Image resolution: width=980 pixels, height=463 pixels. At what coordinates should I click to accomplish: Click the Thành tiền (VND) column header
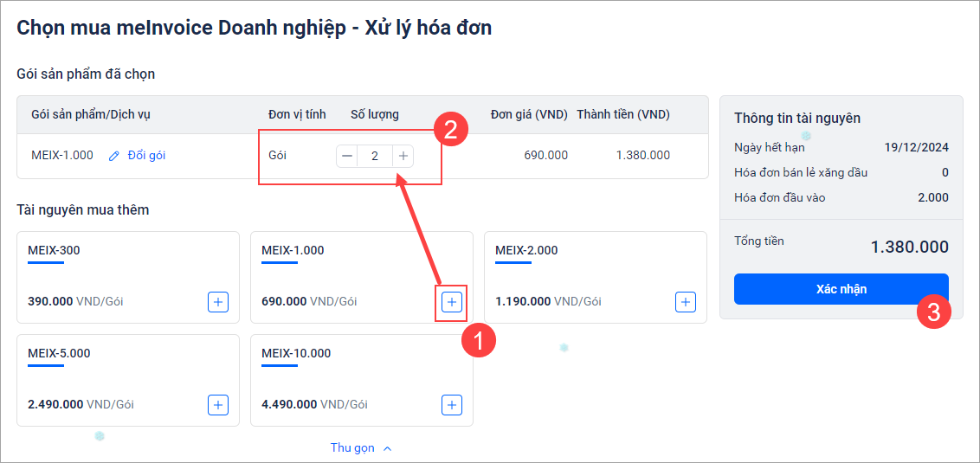(623, 114)
